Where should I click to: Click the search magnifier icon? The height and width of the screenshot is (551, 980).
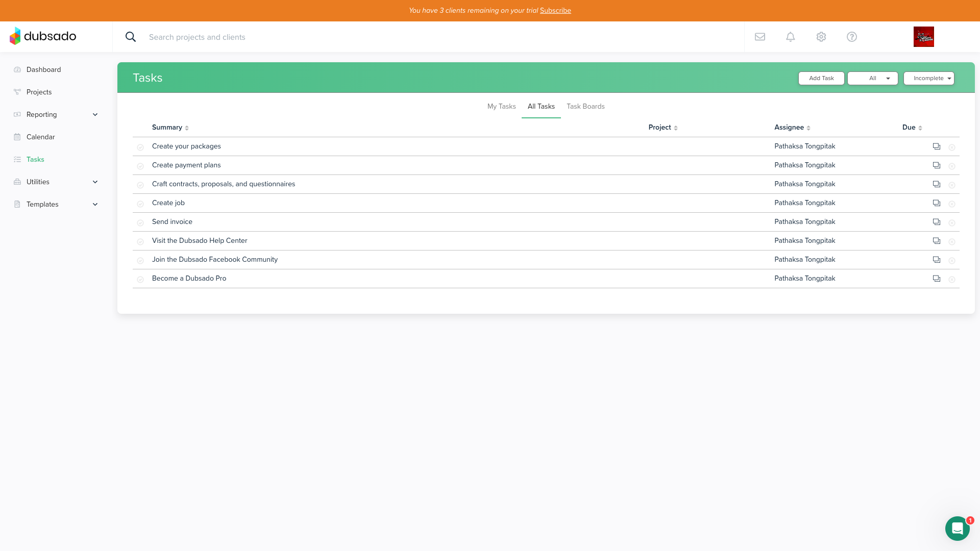pyautogui.click(x=131, y=37)
